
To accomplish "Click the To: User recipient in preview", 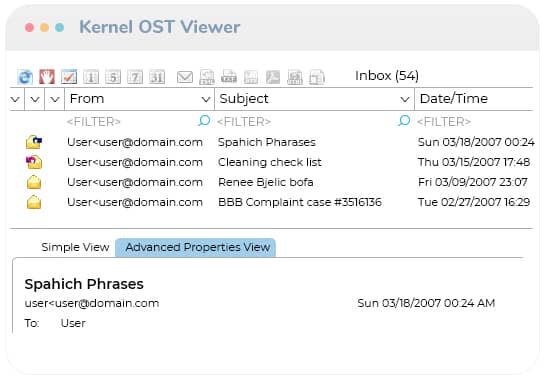I will 55,323.
